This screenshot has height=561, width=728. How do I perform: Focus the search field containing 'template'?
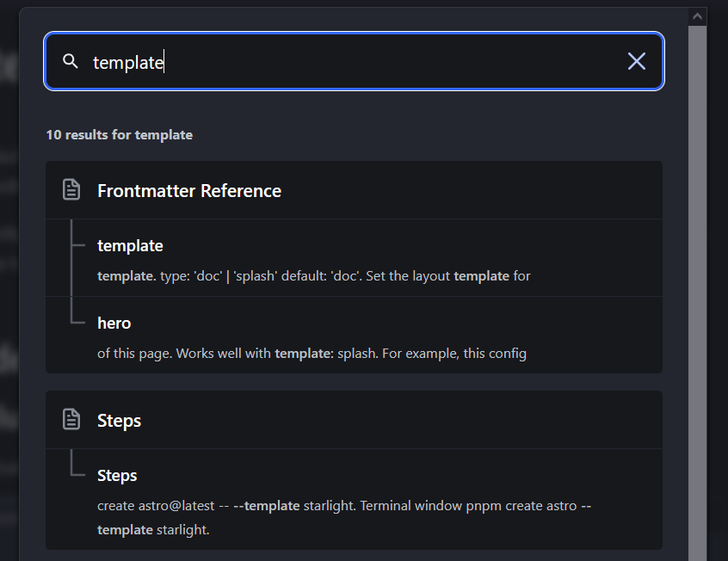pyautogui.click(x=354, y=61)
